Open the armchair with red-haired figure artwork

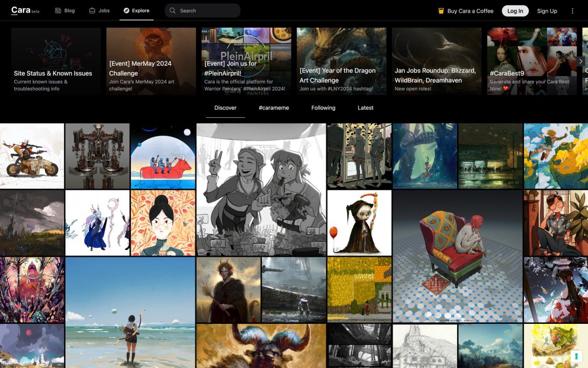tap(458, 256)
